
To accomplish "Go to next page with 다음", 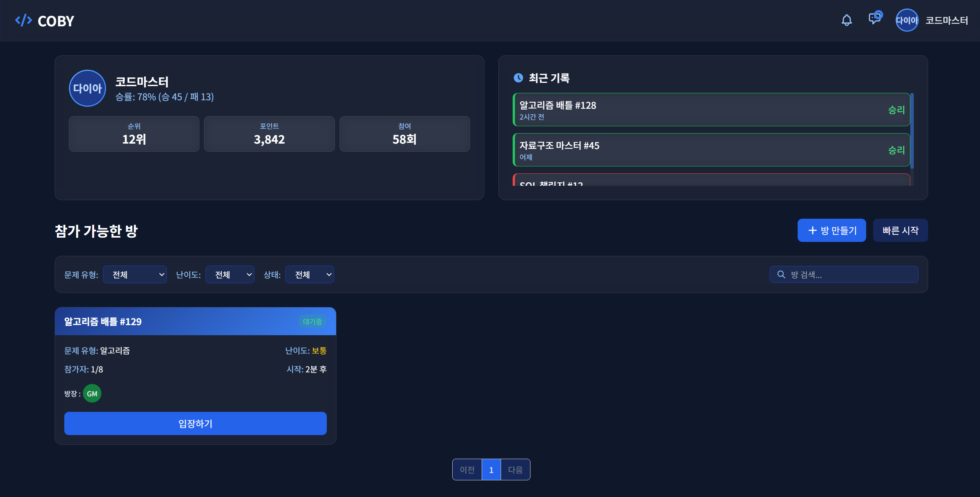I will click(x=515, y=470).
